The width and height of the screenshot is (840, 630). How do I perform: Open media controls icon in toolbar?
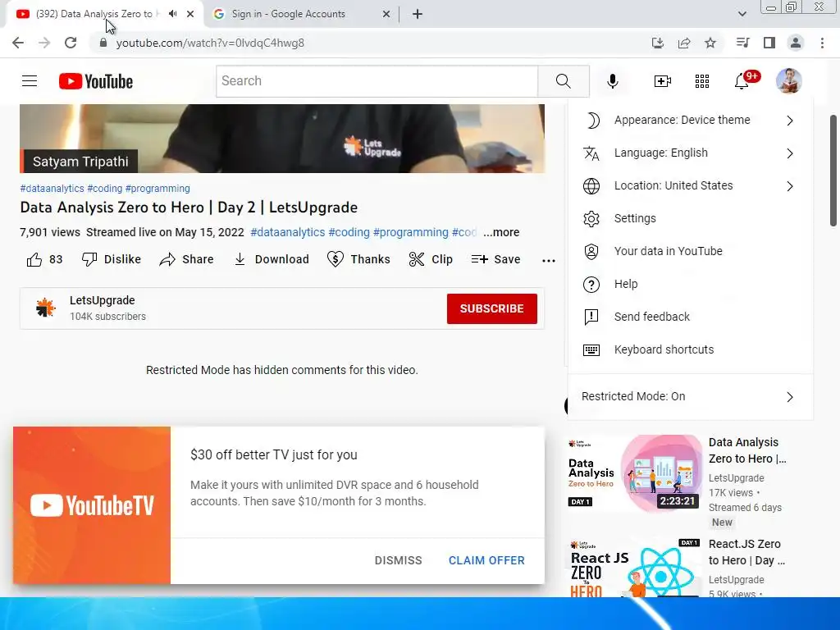tap(742, 43)
